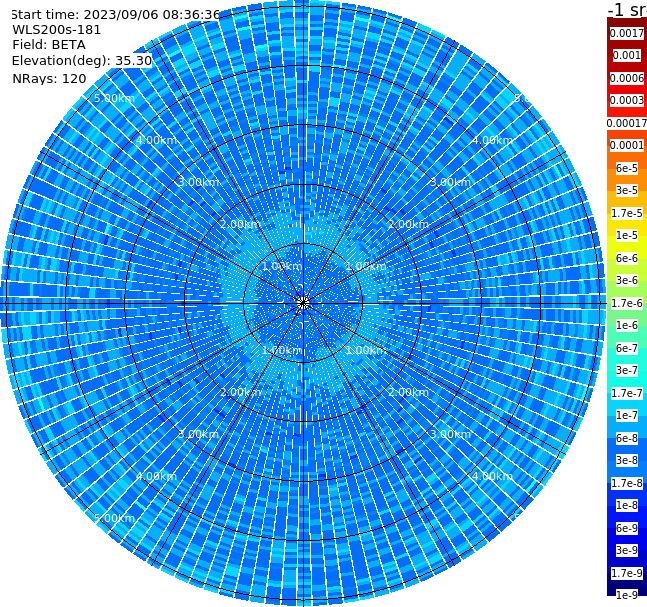This screenshot has height=607, width=647.
Task: Click the 3e-6 colorbar tick label
Action: [627, 280]
